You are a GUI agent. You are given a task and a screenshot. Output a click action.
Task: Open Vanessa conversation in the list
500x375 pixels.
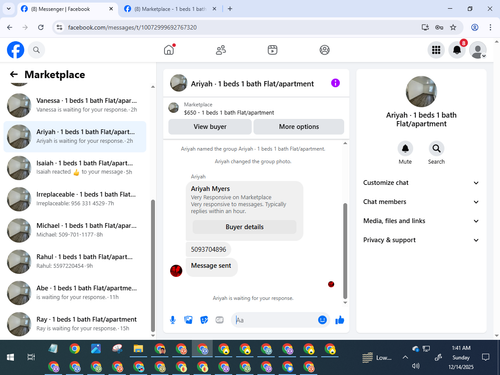pyautogui.click(x=75, y=105)
